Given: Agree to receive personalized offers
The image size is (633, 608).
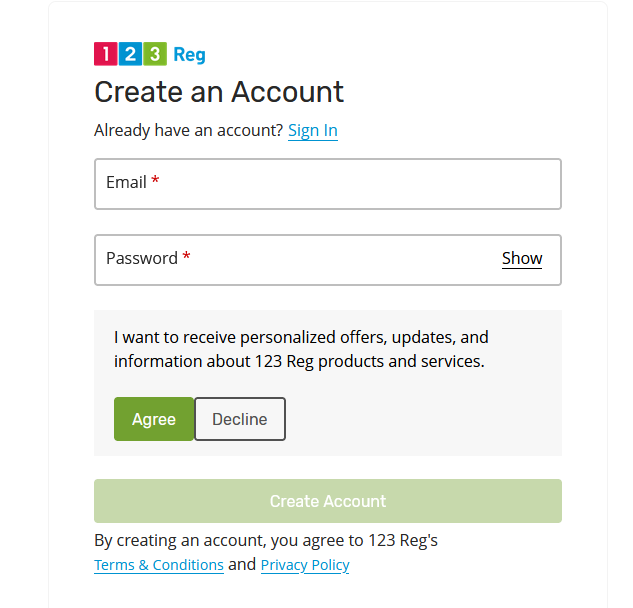Looking at the screenshot, I should [x=154, y=419].
